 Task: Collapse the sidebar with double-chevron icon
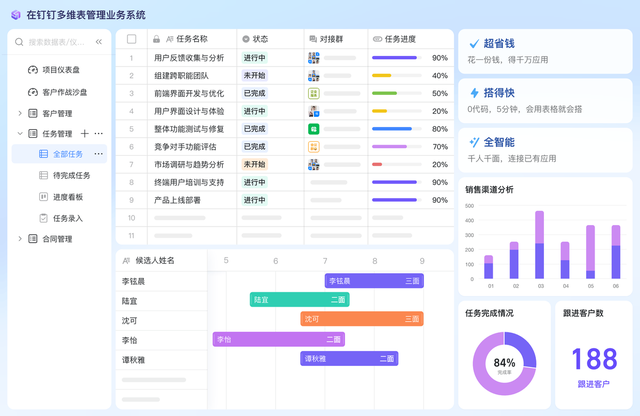99,42
